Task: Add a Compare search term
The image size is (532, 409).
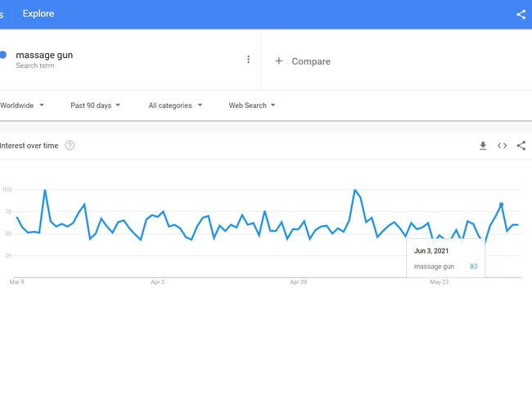Action: [x=311, y=61]
